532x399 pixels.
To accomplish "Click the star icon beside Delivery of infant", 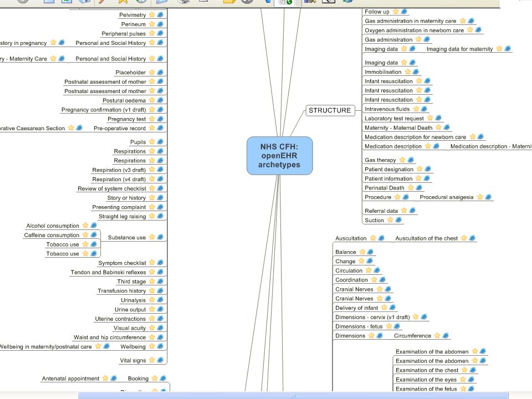I will (384, 308).
